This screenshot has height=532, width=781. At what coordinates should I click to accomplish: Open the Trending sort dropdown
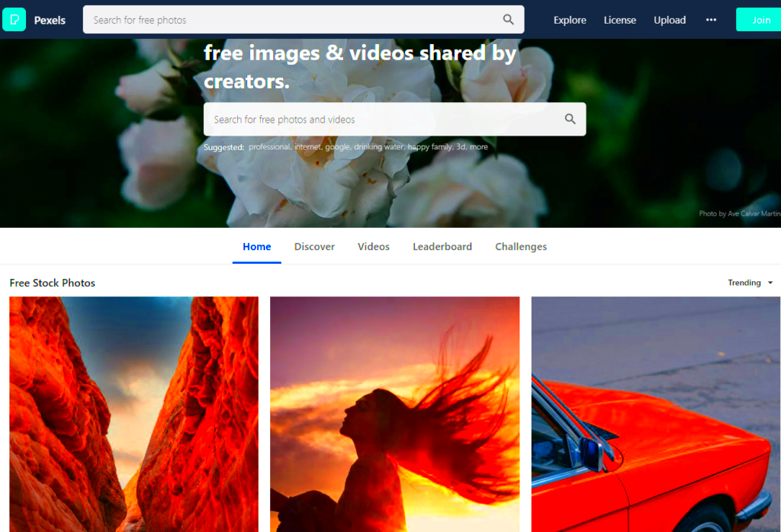point(744,282)
